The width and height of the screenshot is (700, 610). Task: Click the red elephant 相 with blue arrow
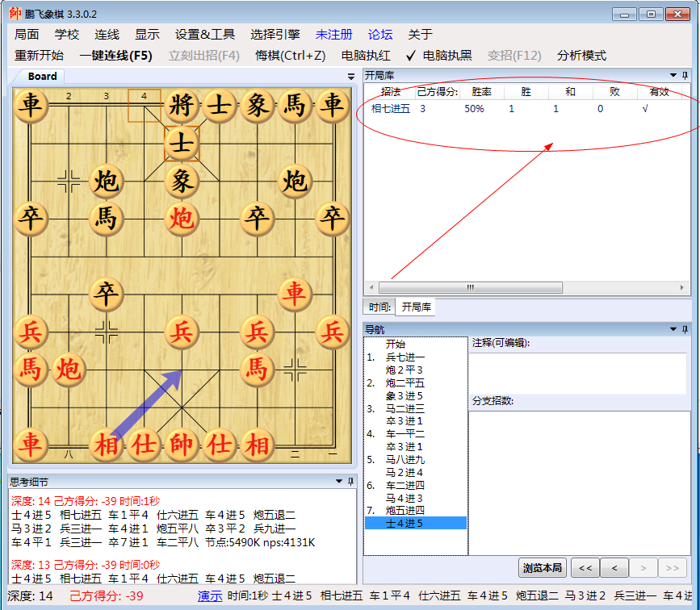click(106, 445)
